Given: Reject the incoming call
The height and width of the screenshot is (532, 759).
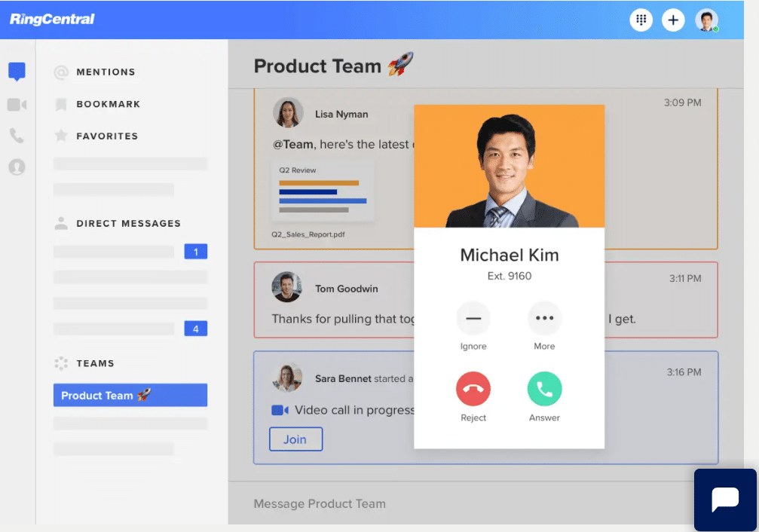Looking at the screenshot, I should pyautogui.click(x=473, y=390).
